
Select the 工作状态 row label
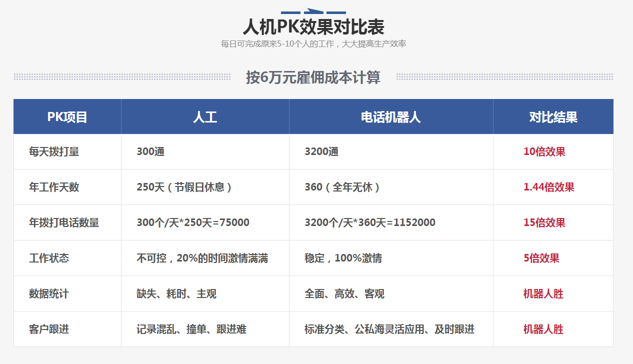(49, 258)
